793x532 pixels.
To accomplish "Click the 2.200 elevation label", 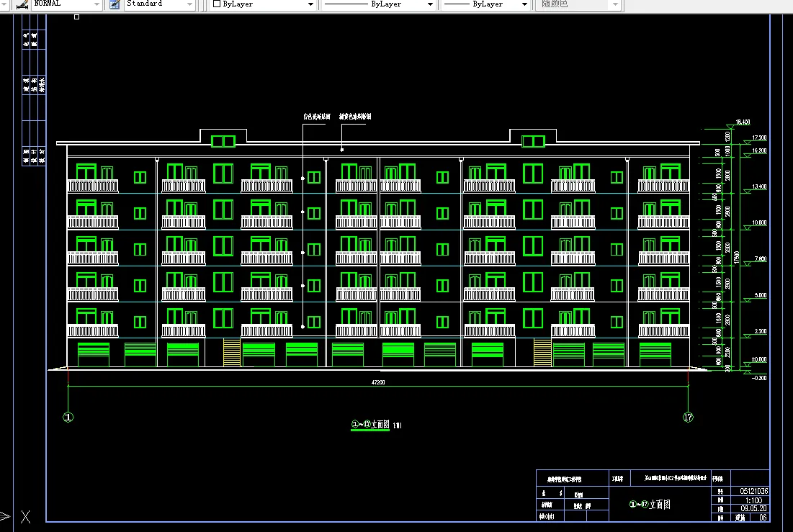I will 760,331.
